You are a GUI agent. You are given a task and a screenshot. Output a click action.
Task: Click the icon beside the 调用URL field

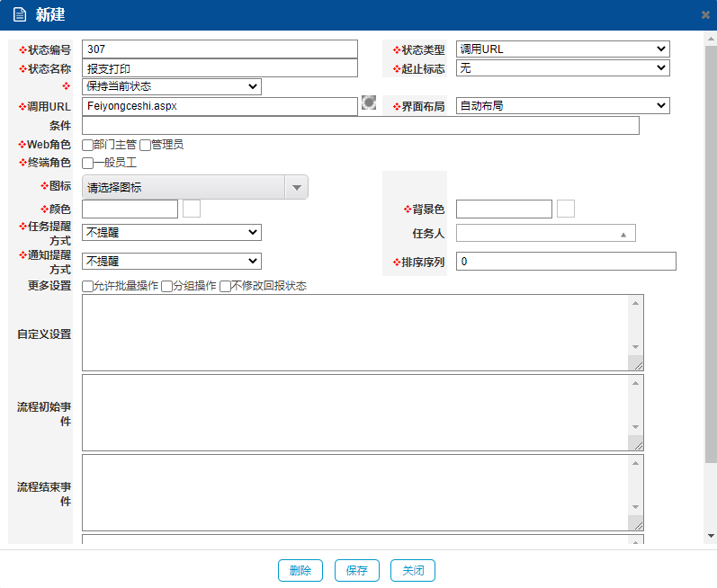click(x=369, y=103)
